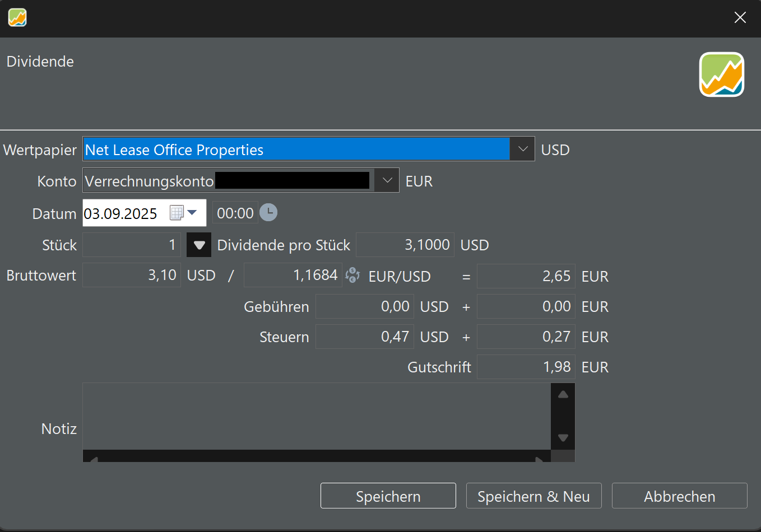Click Speichern & Neu button

click(533, 496)
